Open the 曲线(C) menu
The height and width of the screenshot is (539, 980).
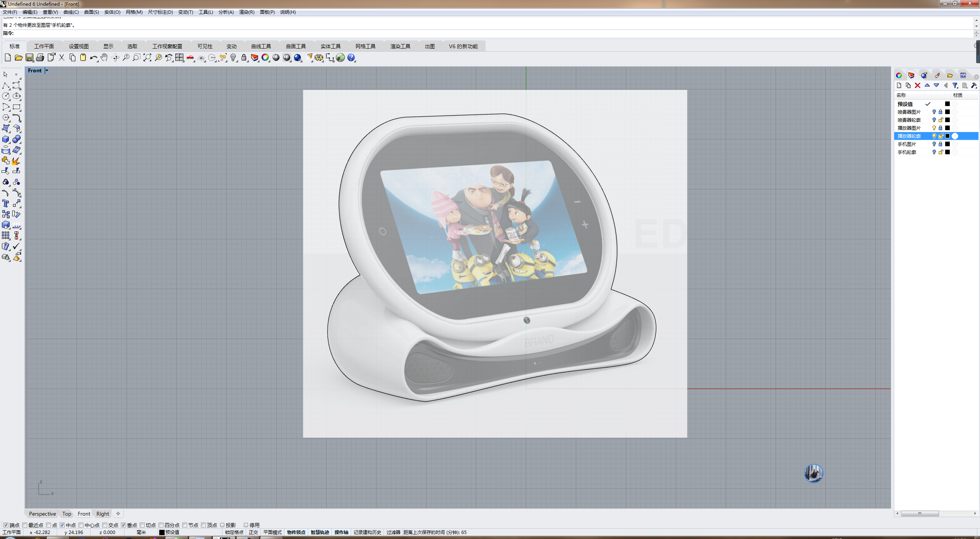[71, 12]
